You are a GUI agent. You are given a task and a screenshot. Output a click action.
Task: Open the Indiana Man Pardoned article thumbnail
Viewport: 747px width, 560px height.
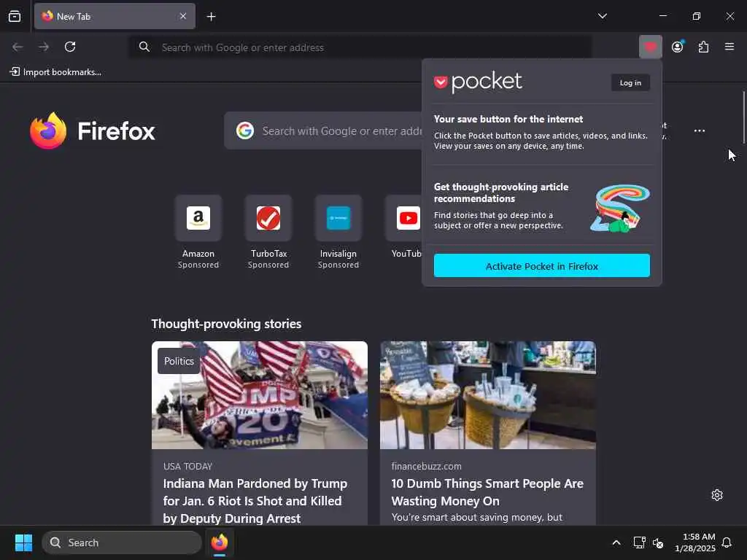click(260, 394)
